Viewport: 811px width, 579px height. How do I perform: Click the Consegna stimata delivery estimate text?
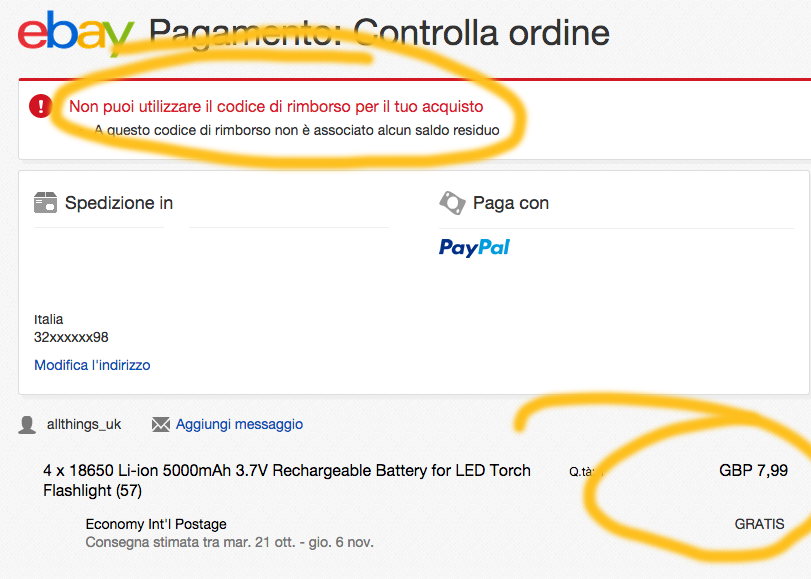(229, 542)
